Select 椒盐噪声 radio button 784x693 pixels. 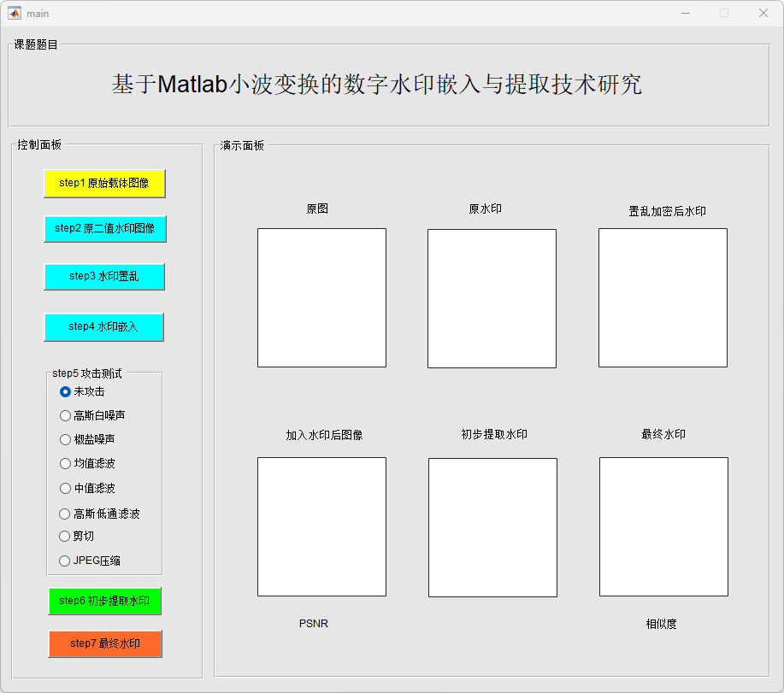[x=65, y=439]
